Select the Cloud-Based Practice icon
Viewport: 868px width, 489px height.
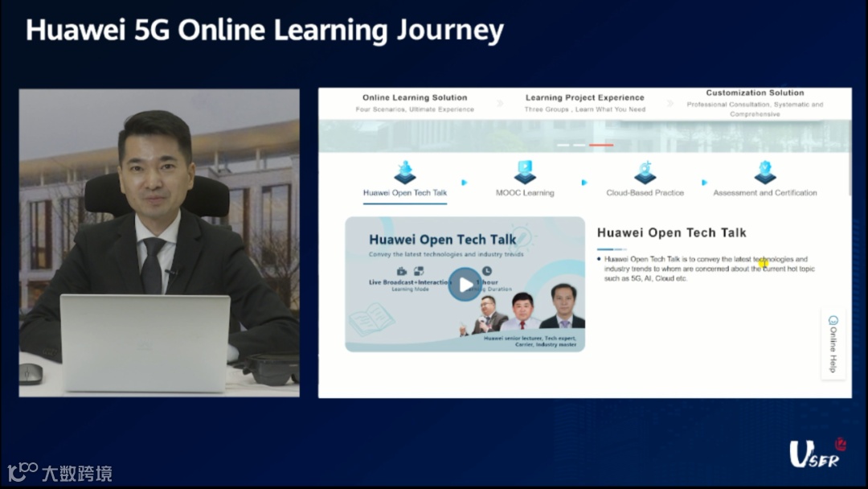click(x=645, y=172)
